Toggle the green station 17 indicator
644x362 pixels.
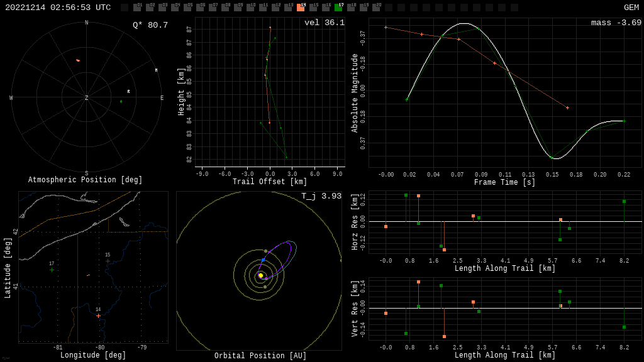338,8
